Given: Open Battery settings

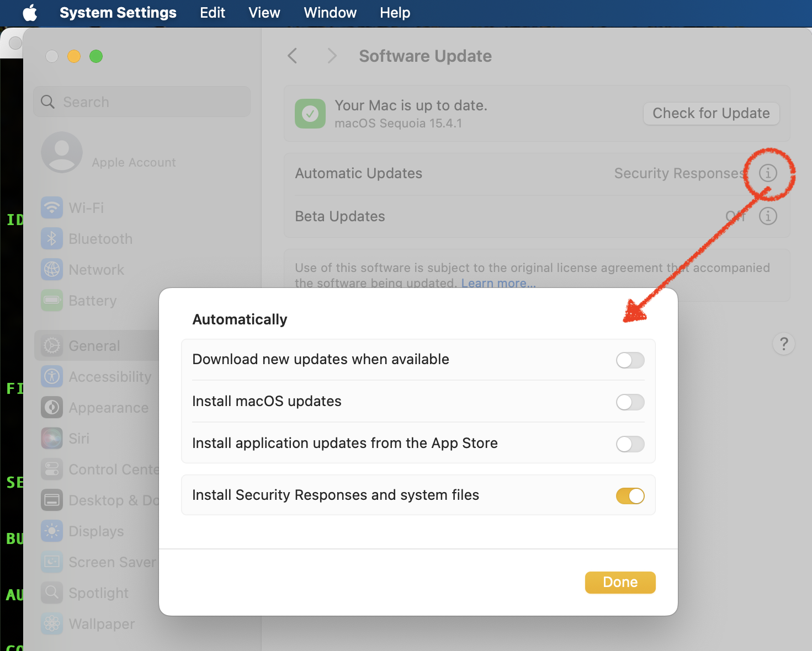Looking at the screenshot, I should click(x=92, y=301).
